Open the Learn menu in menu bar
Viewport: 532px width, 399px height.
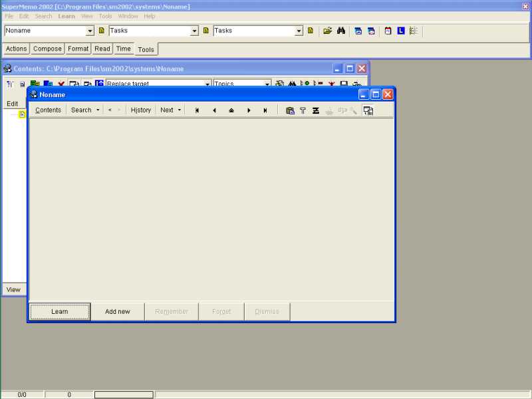coord(66,16)
